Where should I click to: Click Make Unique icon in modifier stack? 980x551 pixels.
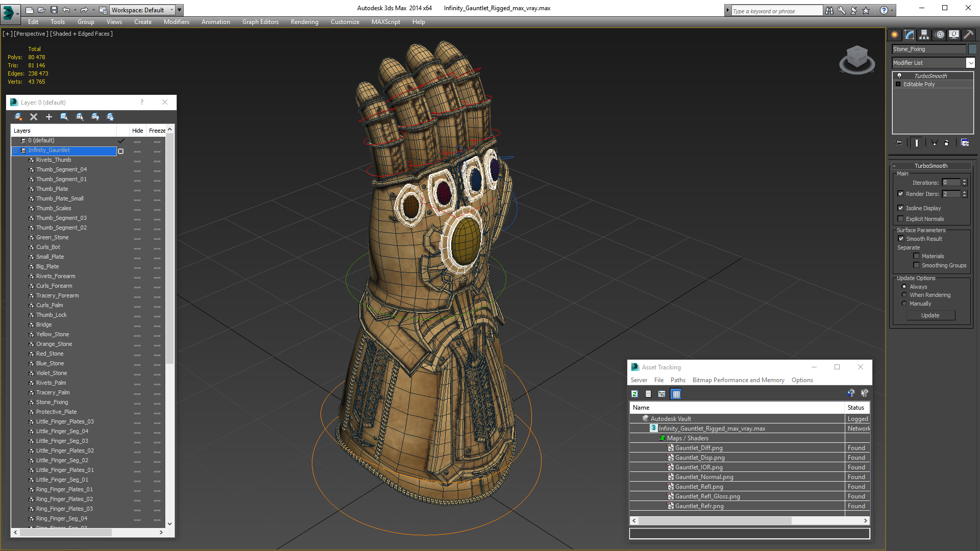934,143
